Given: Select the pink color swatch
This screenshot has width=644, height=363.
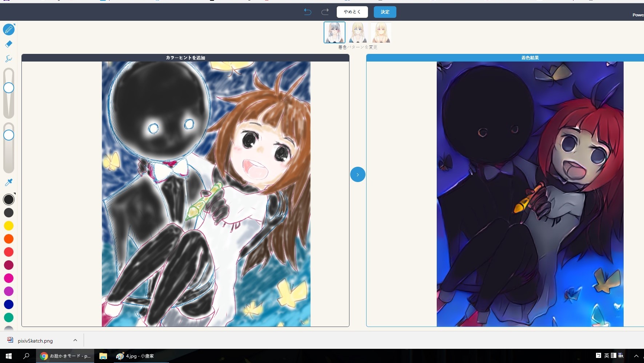Looking at the screenshot, I should (9, 279).
